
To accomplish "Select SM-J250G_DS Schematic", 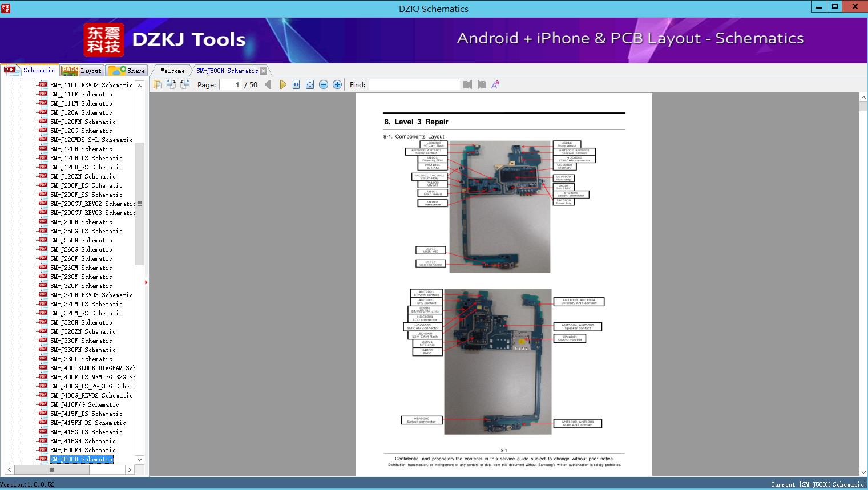I will (86, 231).
